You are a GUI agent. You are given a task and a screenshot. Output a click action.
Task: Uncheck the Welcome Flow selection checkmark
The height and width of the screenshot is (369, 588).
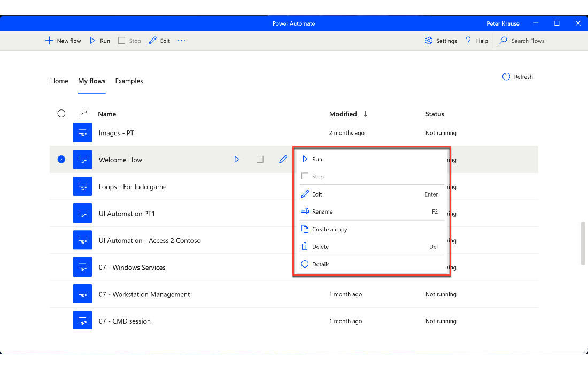(x=61, y=160)
